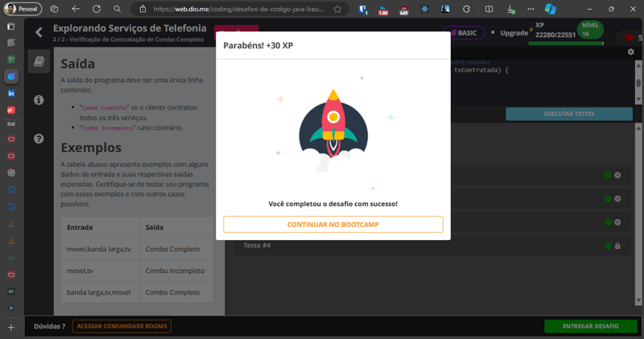The width and height of the screenshot is (644, 339).
Task: Open browser more options ellipsis menu
Action: pyautogui.click(x=530, y=9)
